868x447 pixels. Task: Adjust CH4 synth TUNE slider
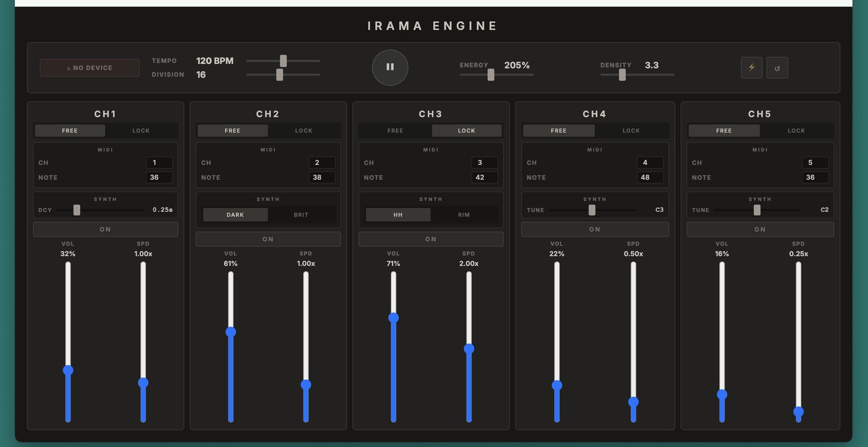(592, 210)
